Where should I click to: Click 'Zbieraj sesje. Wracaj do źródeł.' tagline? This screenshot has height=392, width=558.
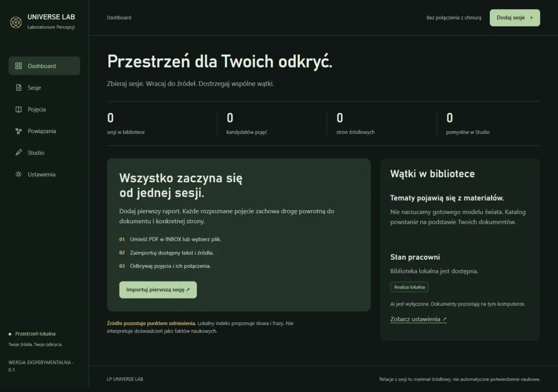point(190,84)
